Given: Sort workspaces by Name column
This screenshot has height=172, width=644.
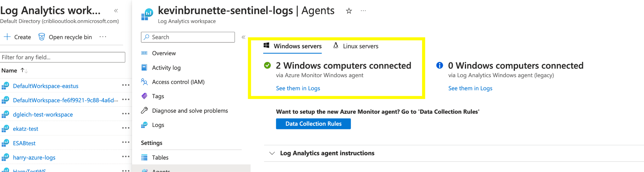Looking at the screenshot, I should [9, 71].
